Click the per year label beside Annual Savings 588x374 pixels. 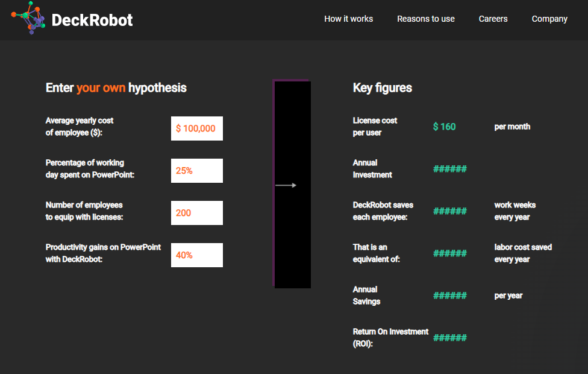point(508,296)
